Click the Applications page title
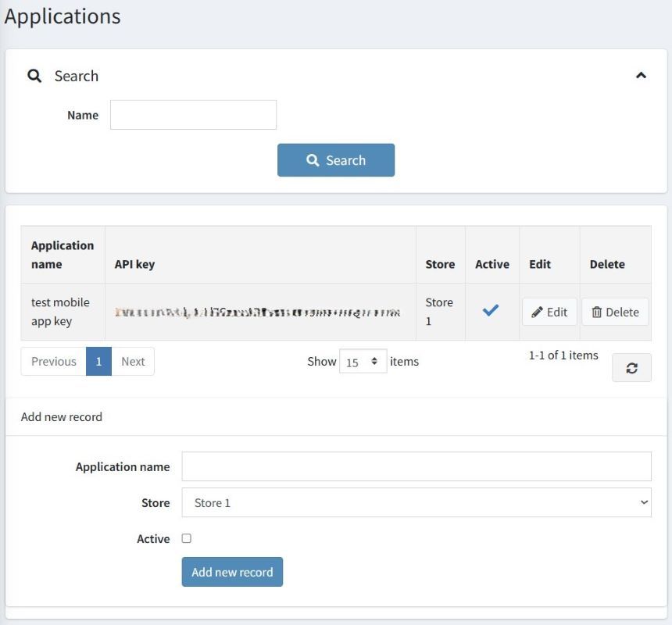672x625 pixels. pyautogui.click(x=63, y=16)
